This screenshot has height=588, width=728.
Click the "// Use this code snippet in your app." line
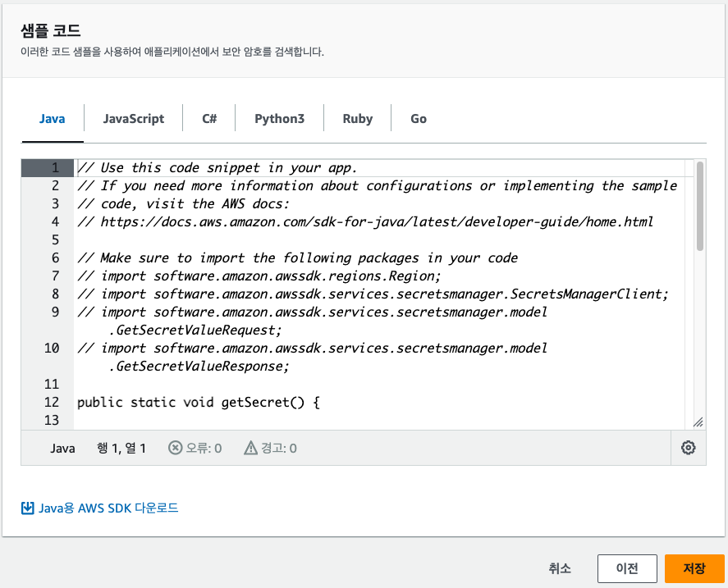(x=217, y=167)
